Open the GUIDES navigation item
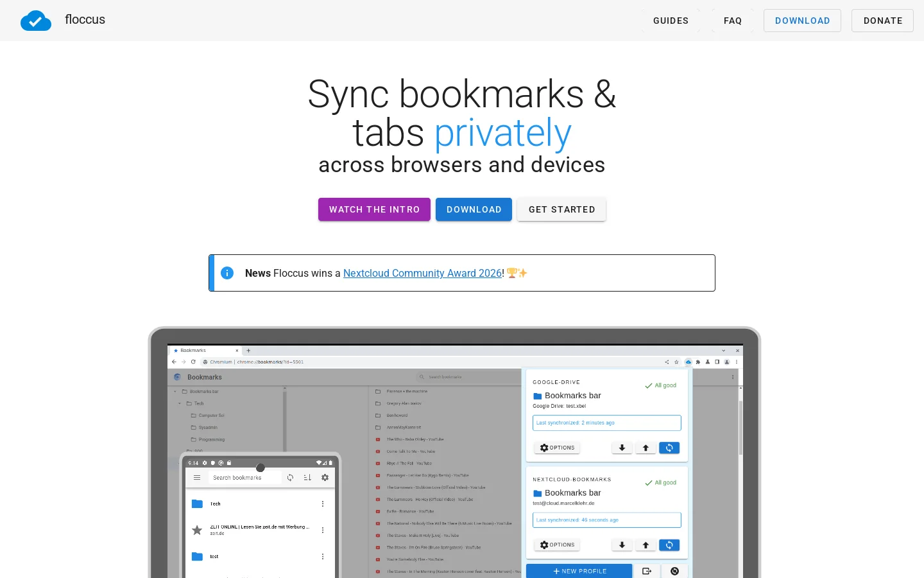This screenshot has width=924, height=578. point(671,21)
